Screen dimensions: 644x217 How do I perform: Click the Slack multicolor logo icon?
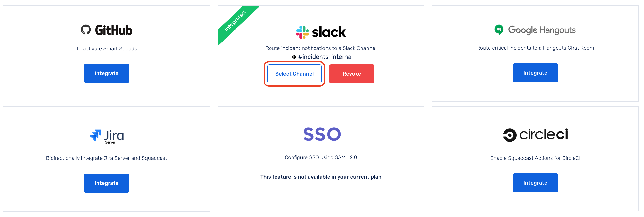tap(303, 32)
